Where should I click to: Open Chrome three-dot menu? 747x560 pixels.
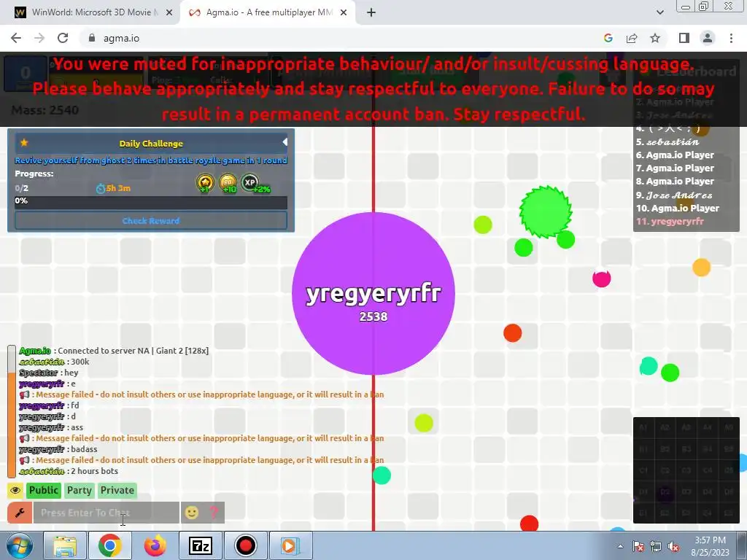731,38
